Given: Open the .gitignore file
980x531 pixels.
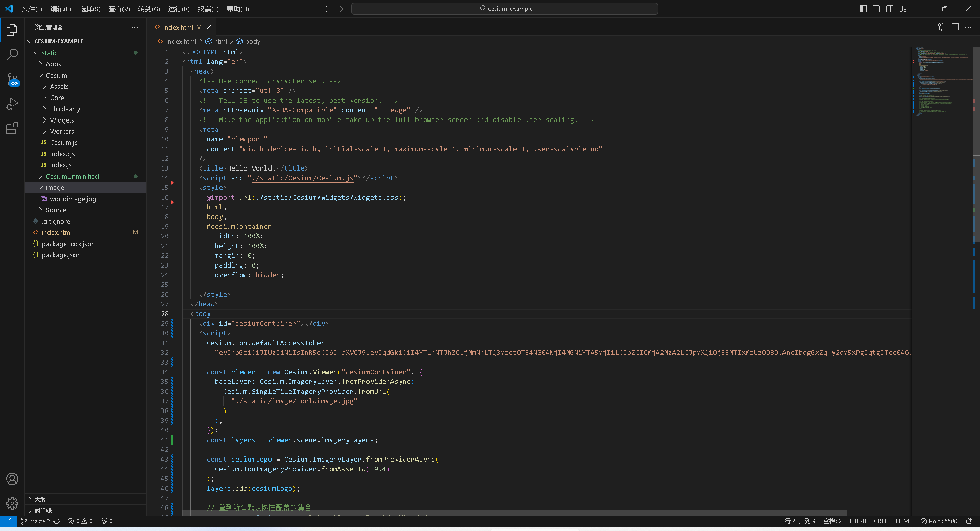Looking at the screenshot, I should click(x=85, y=221).
